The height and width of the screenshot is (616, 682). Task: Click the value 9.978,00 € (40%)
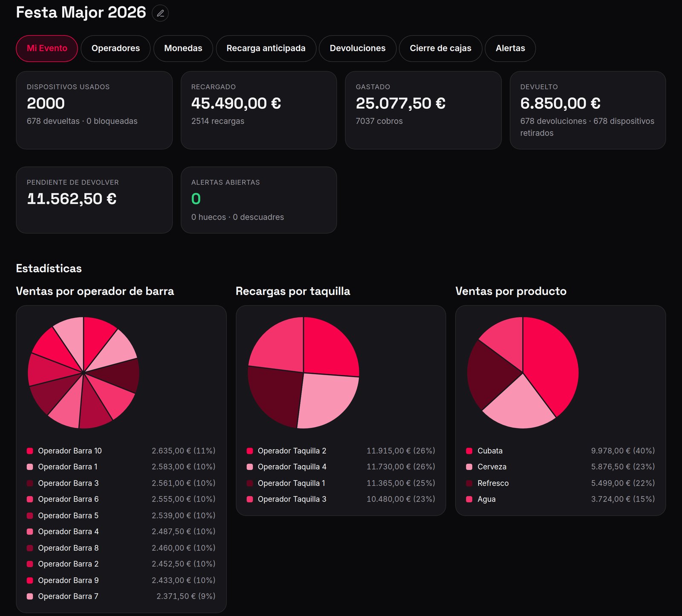point(623,451)
